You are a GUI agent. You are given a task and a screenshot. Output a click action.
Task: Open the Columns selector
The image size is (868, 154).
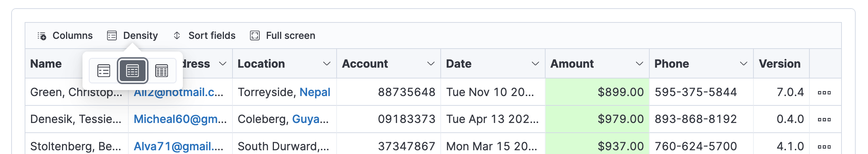tap(65, 36)
